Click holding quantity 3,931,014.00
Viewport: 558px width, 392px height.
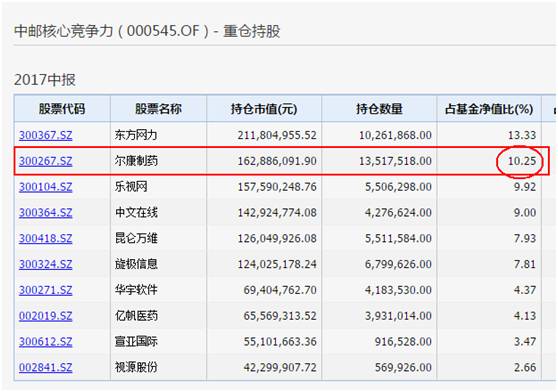click(398, 316)
